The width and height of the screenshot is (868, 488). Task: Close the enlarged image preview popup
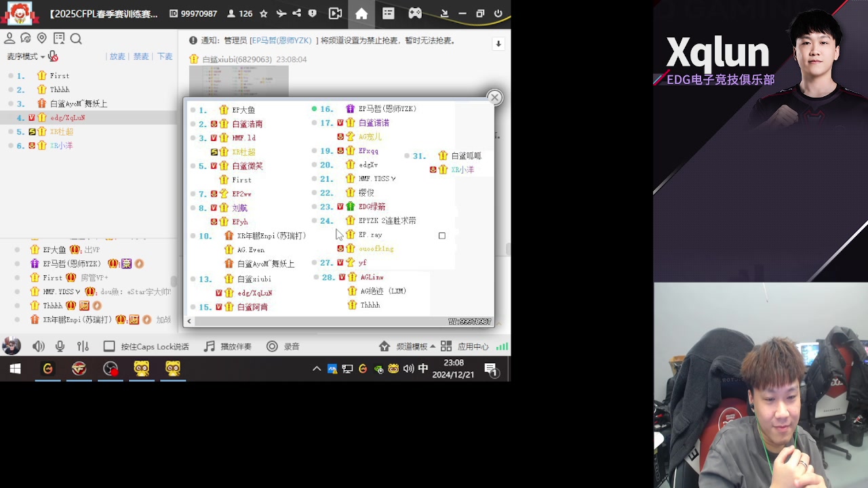pyautogui.click(x=494, y=98)
